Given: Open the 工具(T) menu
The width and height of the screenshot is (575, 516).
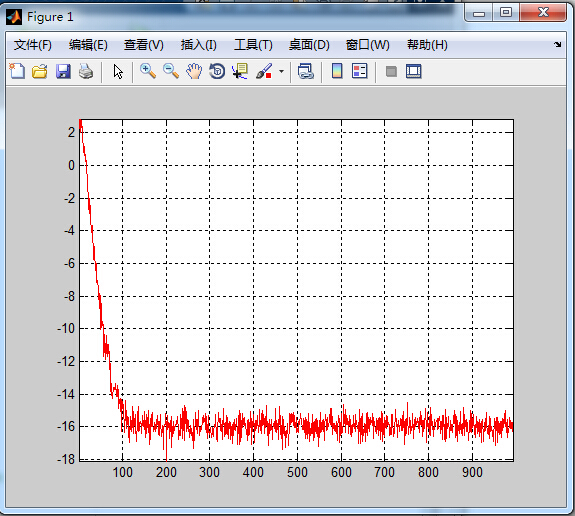Looking at the screenshot, I should tap(253, 45).
